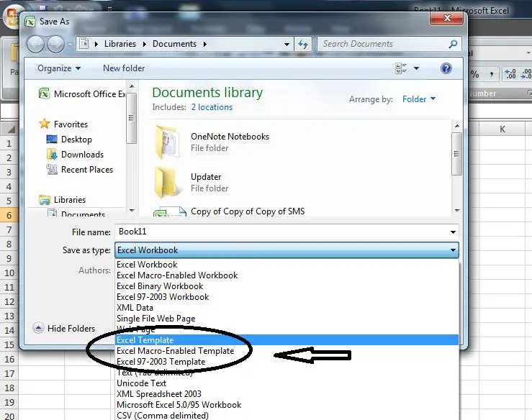The height and width of the screenshot is (420, 532).
Task: Click the Back navigation arrow in Save As
Action: coord(35,44)
